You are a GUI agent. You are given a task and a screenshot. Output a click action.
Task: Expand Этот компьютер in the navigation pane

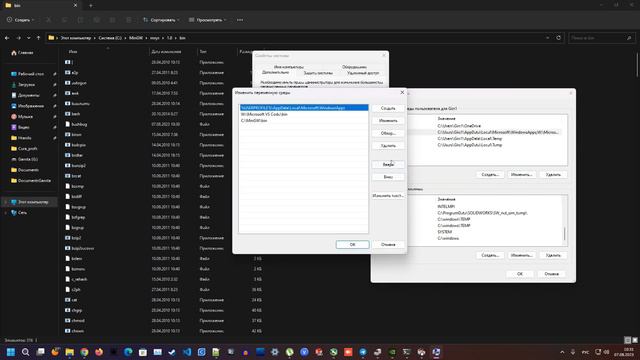click(x=5, y=202)
